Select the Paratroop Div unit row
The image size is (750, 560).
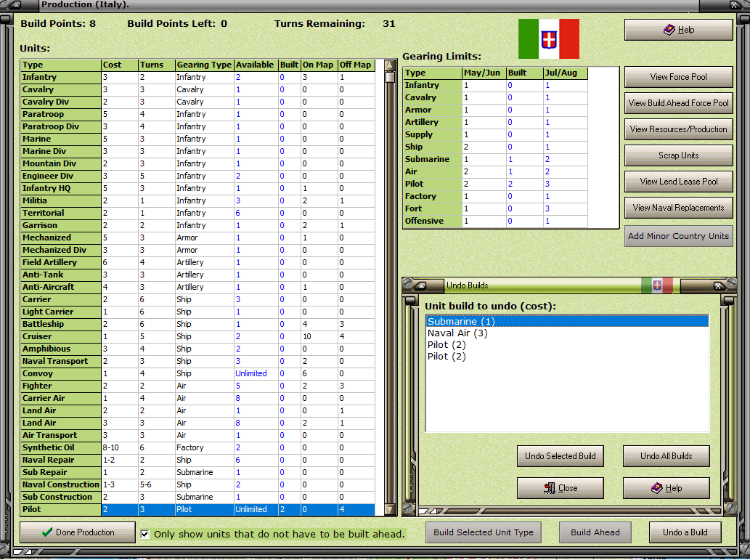click(197, 126)
